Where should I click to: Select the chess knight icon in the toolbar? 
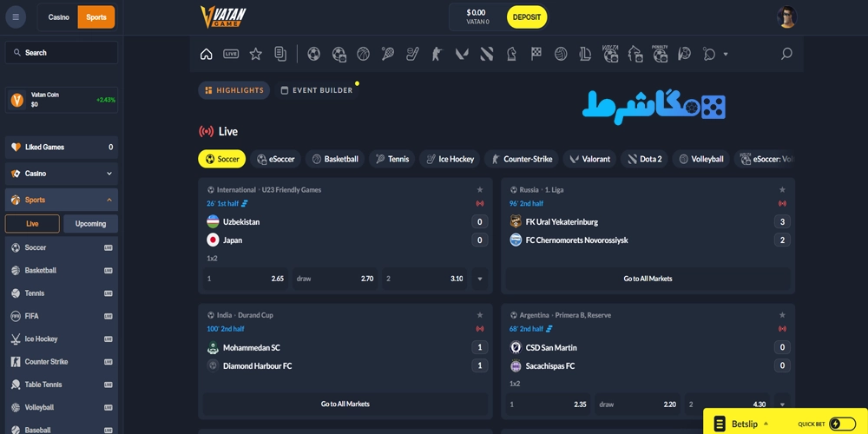(x=511, y=54)
